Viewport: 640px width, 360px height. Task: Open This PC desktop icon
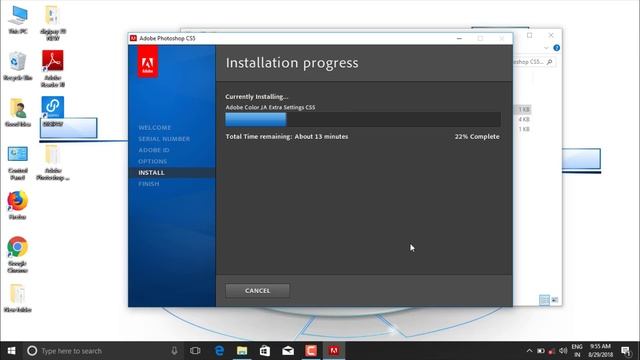pos(18,20)
